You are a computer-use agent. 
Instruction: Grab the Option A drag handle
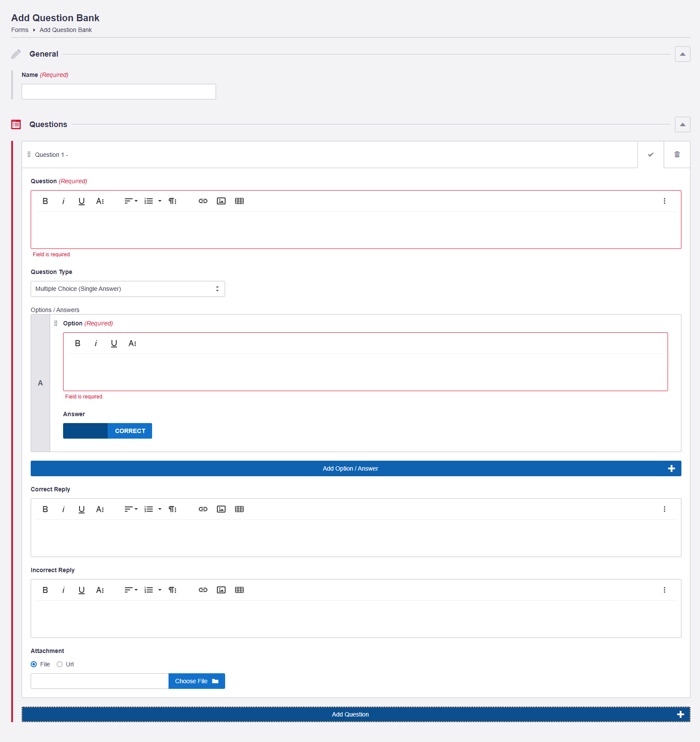click(x=56, y=323)
